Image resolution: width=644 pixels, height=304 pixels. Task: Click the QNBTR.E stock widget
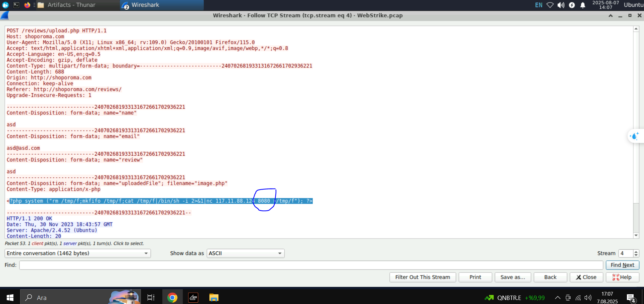515,298
